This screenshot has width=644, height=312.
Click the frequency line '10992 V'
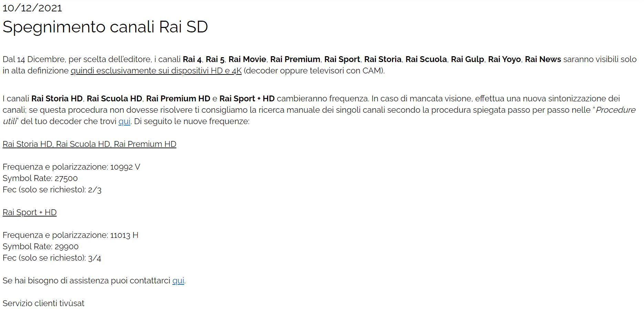click(x=71, y=167)
